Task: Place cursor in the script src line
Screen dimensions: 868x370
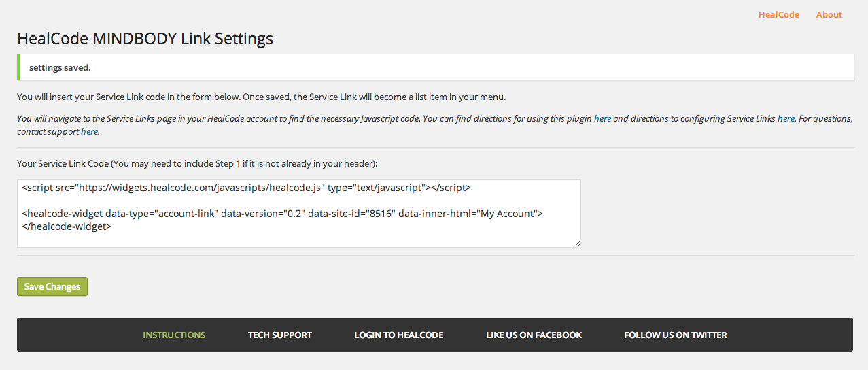Action: 246,187
